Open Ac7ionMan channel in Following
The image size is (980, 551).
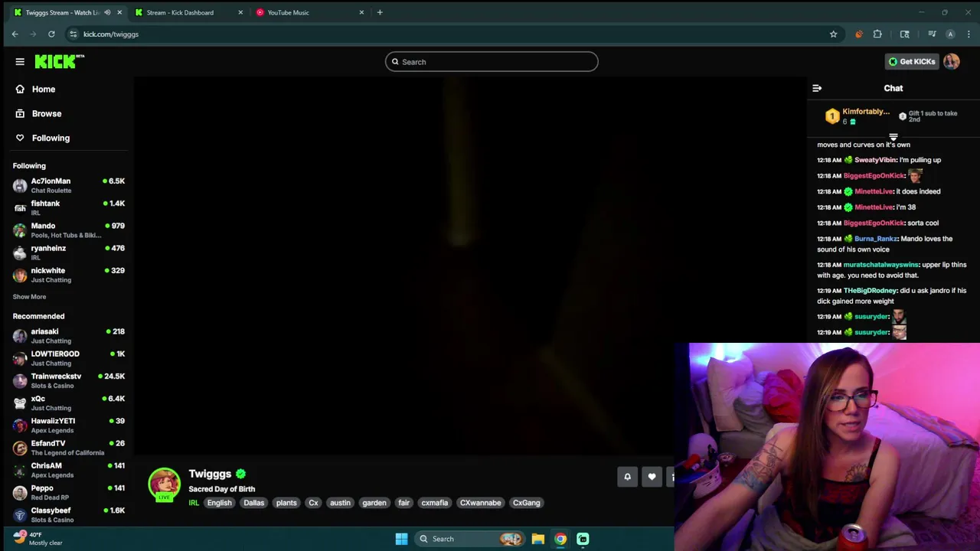coord(69,185)
